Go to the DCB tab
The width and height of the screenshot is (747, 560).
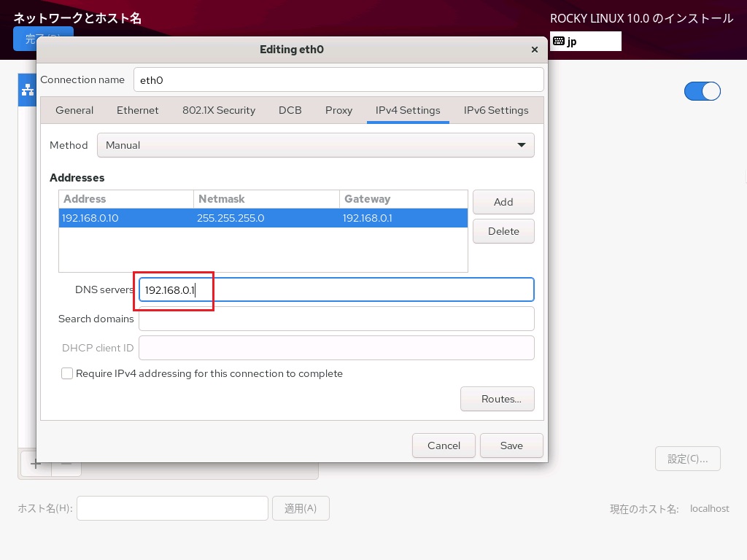pyautogui.click(x=290, y=110)
